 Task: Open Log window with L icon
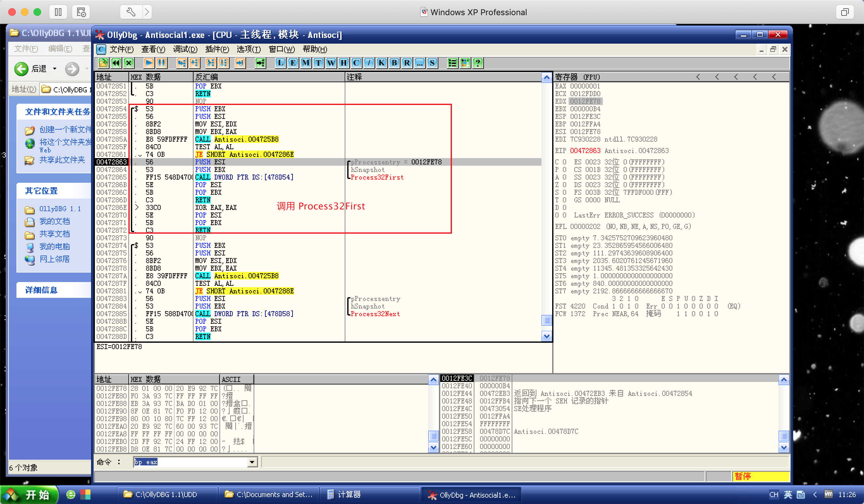tap(280, 63)
